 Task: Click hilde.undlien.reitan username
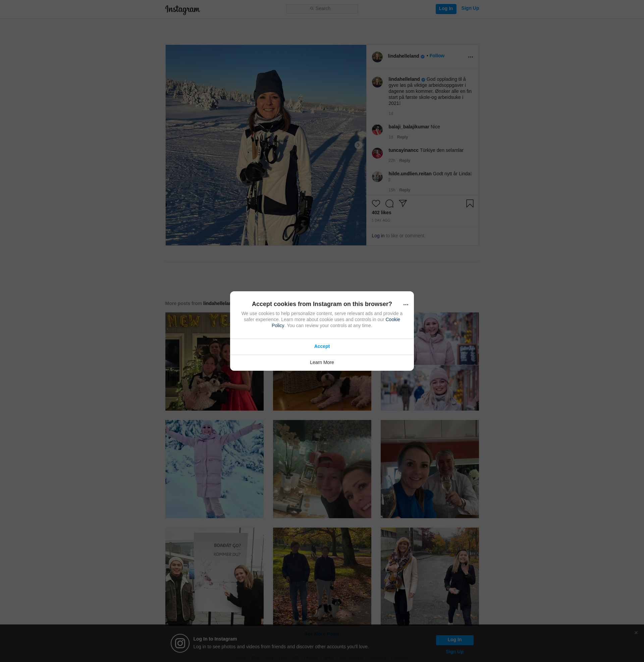(x=410, y=174)
